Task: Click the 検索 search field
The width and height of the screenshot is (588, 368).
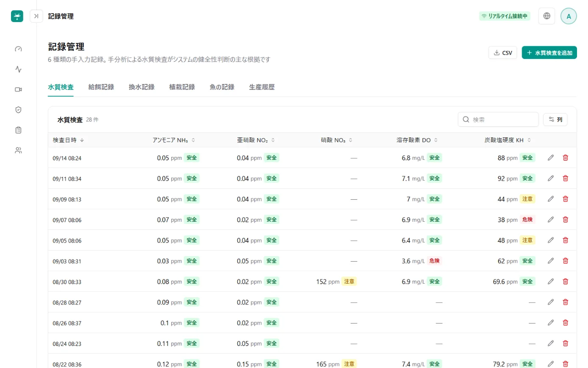Action: pyautogui.click(x=498, y=120)
